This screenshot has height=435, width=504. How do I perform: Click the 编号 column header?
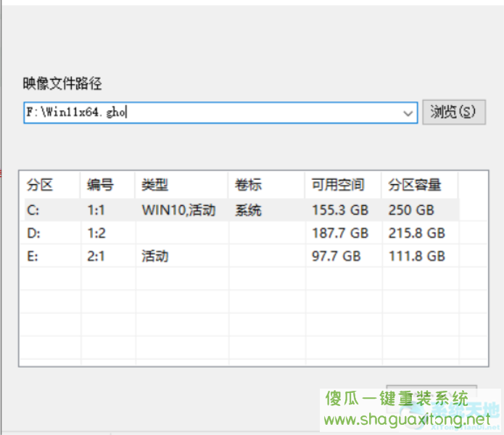pos(107,185)
